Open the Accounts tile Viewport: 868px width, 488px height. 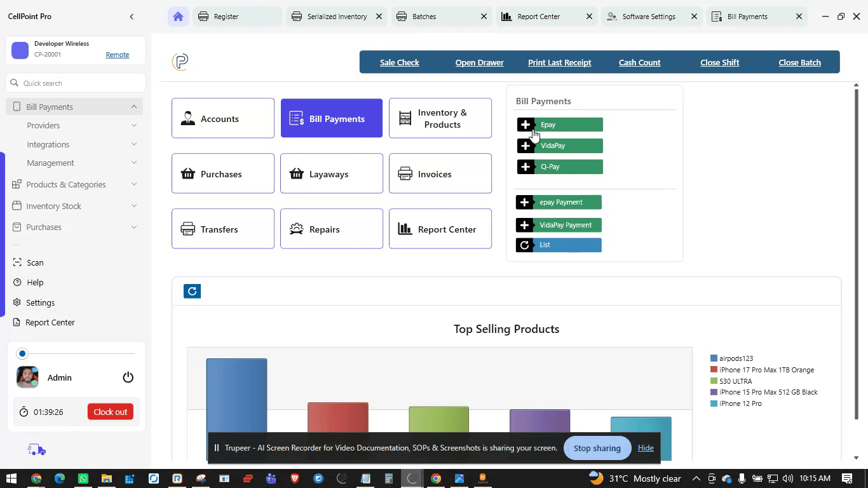223,118
